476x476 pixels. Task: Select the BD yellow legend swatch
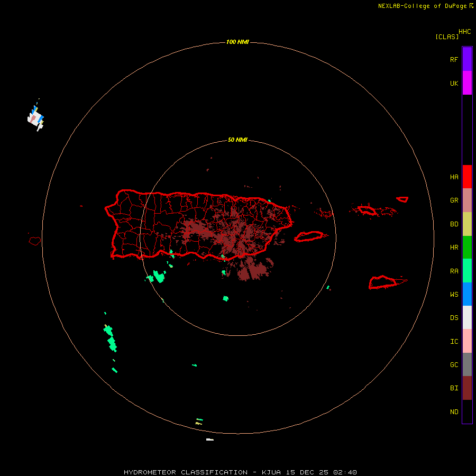pos(467,224)
